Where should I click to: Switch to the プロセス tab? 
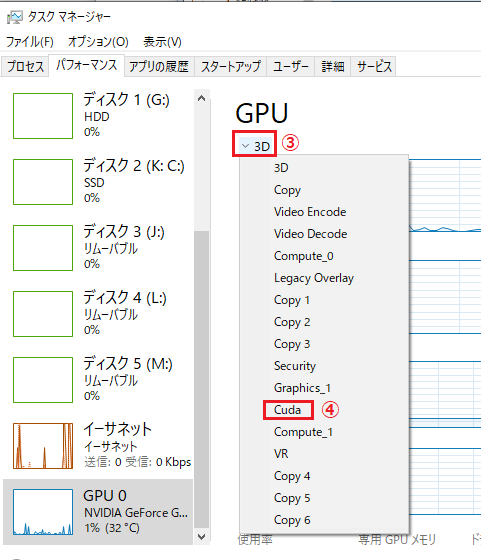click(25, 66)
